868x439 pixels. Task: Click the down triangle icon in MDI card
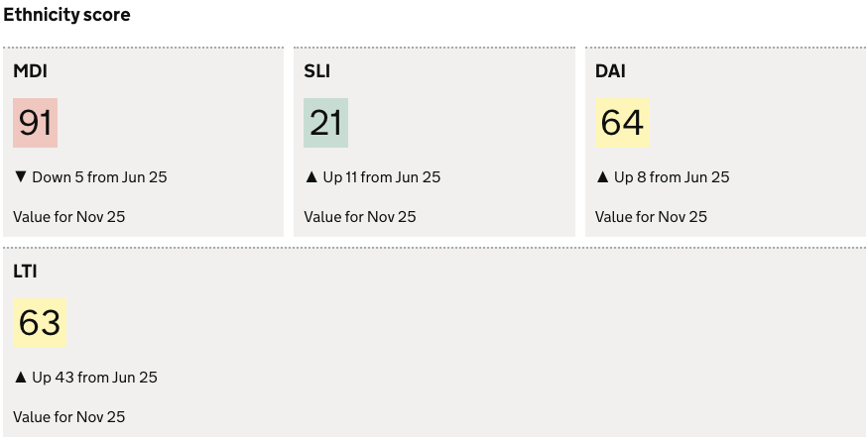click(x=20, y=177)
